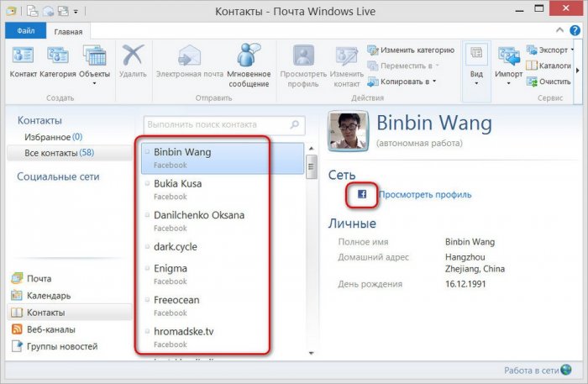The width and height of the screenshot is (588, 384).
Task: Click in the Выполнить поиск контакта field
Action: point(224,124)
